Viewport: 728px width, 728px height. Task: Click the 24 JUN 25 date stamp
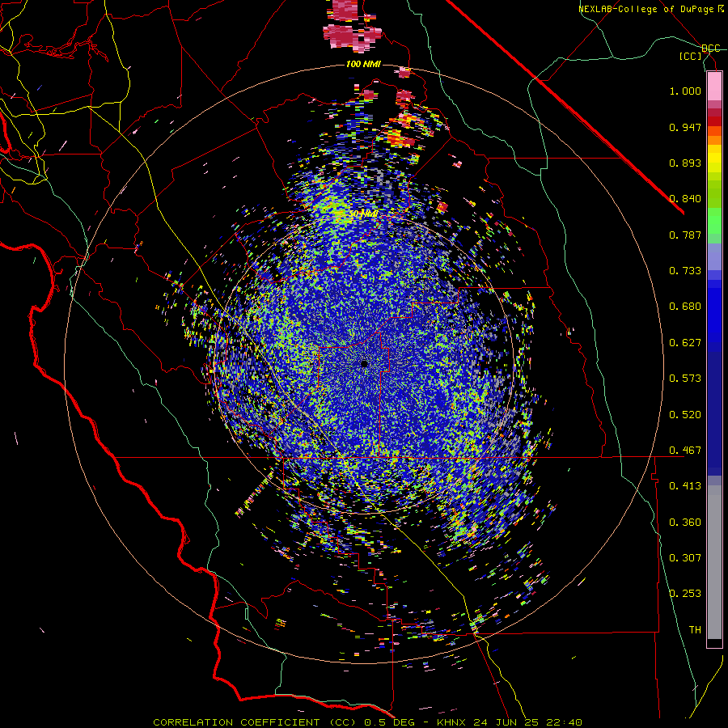pyautogui.click(x=506, y=722)
